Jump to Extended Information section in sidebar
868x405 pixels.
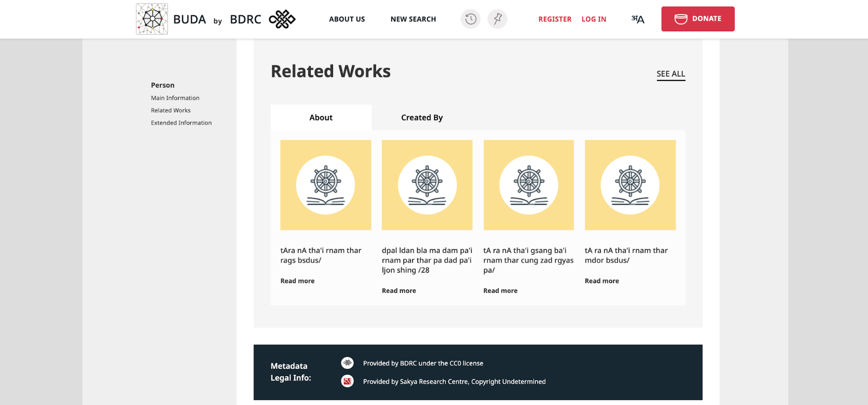[181, 123]
